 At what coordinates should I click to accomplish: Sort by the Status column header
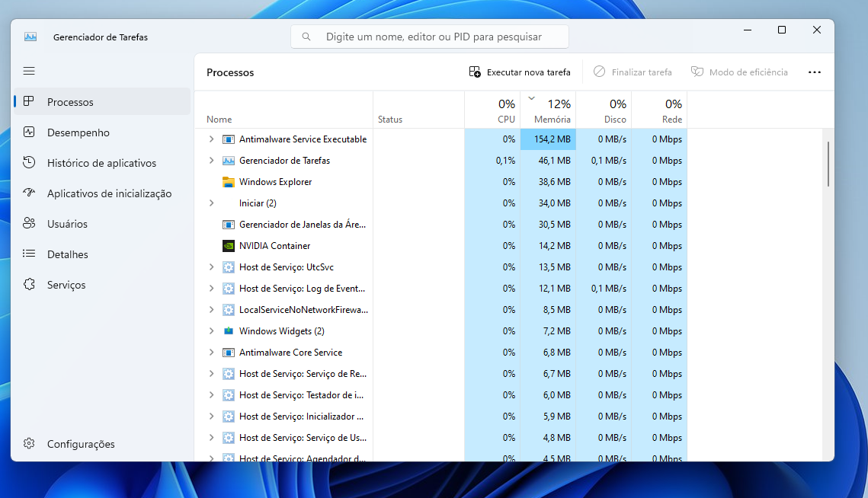[419, 110]
